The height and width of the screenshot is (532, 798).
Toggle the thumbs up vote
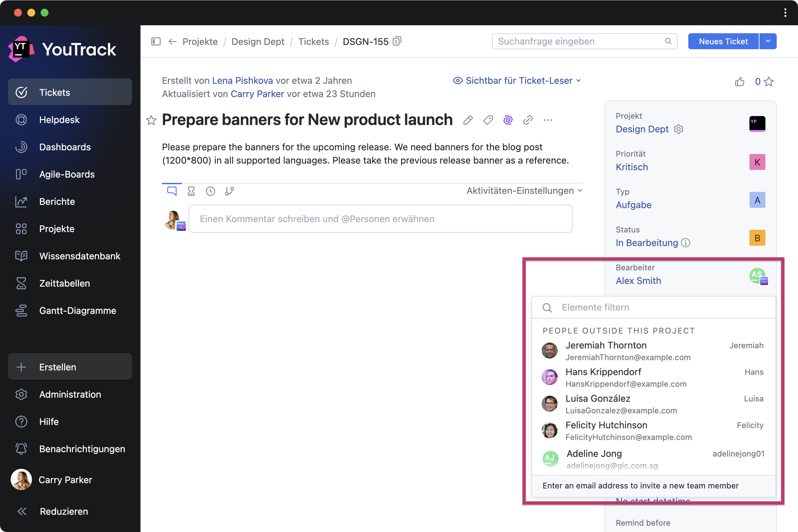point(739,82)
